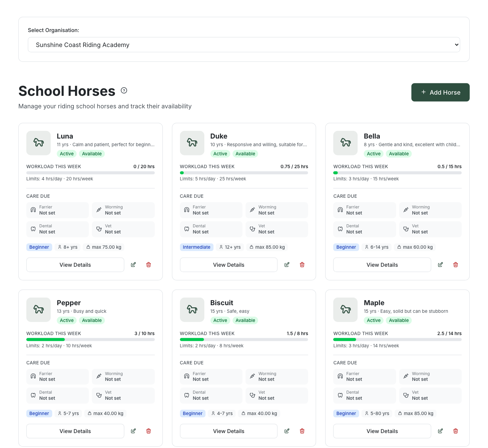Click Pepper's horse avatar icon
The height and width of the screenshot is (448, 488).
coord(38,309)
